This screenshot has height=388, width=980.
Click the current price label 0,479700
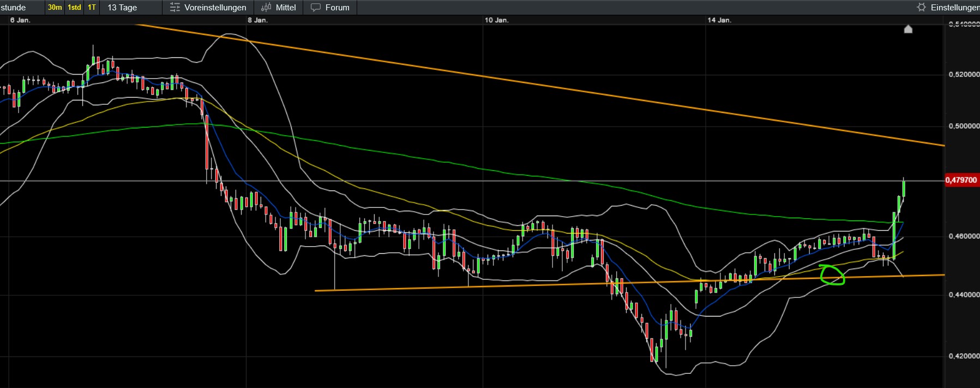tap(961, 180)
